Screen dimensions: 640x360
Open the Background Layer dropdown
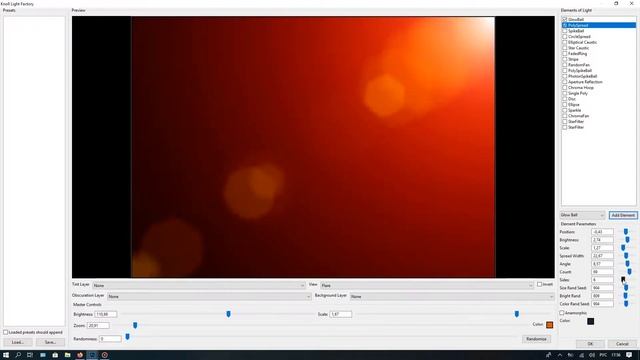tap(452, 296)
